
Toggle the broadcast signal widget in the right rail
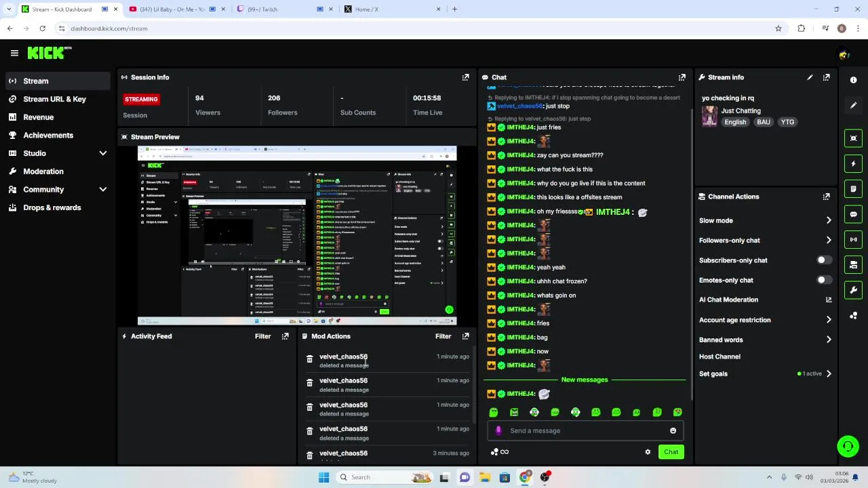pos(853,239)
